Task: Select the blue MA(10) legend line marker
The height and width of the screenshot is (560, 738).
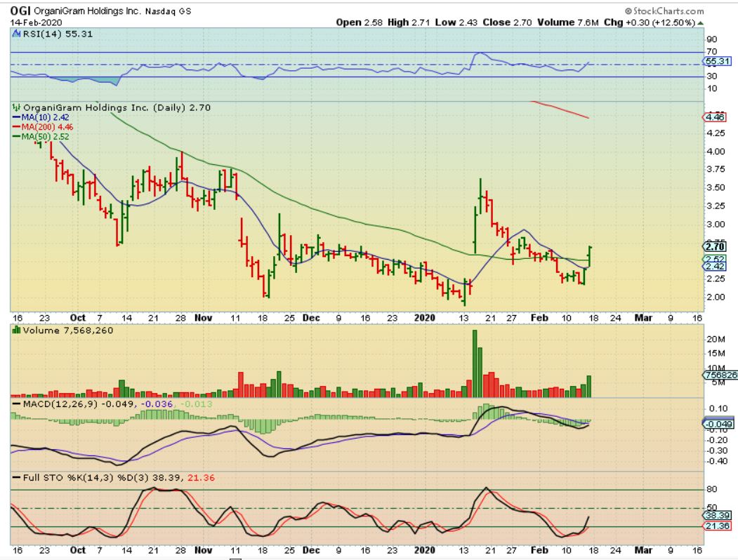Action: (x=16, y=118)
